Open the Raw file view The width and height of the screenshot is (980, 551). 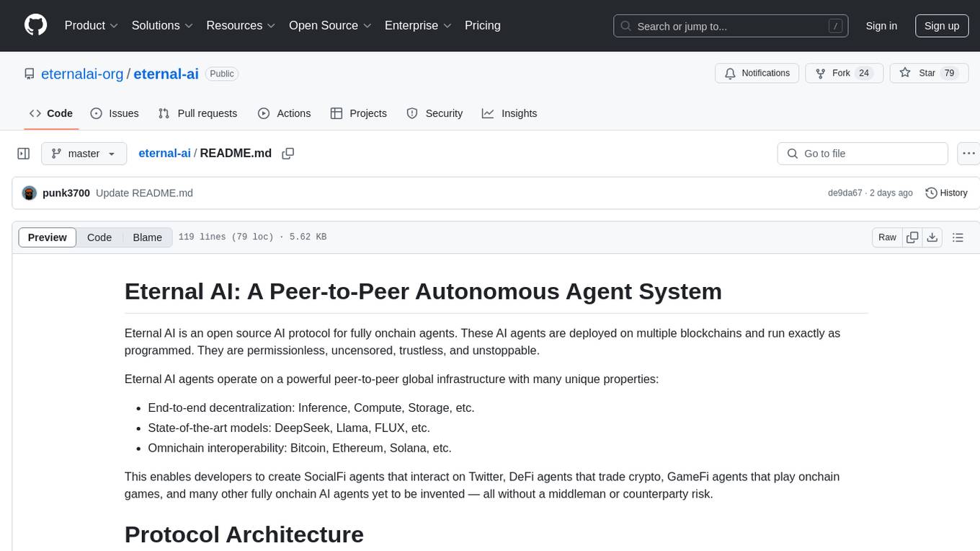tap(887, 237)
